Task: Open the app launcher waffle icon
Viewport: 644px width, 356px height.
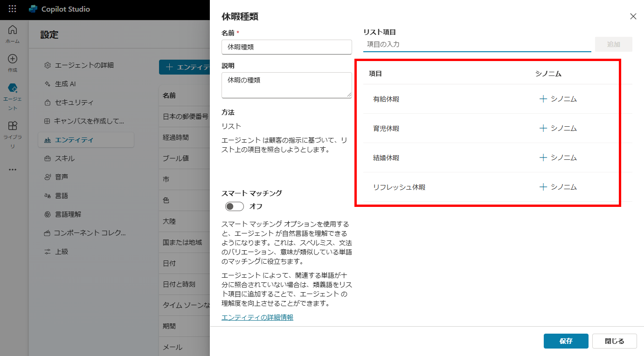Action: point(13,9)
